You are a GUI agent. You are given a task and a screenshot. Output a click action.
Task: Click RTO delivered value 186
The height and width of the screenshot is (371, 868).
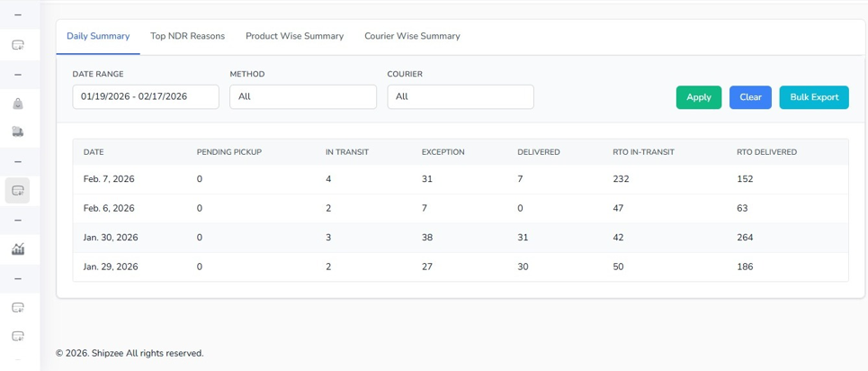pos(745,267)
